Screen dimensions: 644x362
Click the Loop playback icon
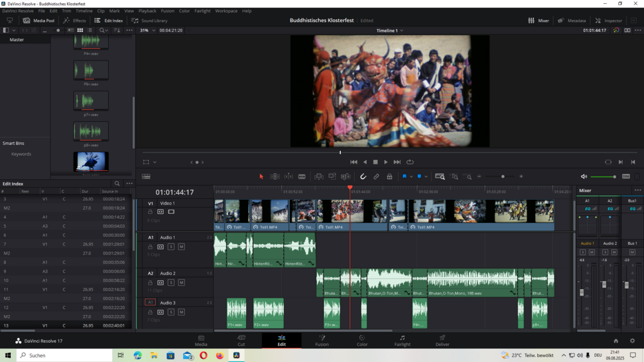tap(410, 162)
